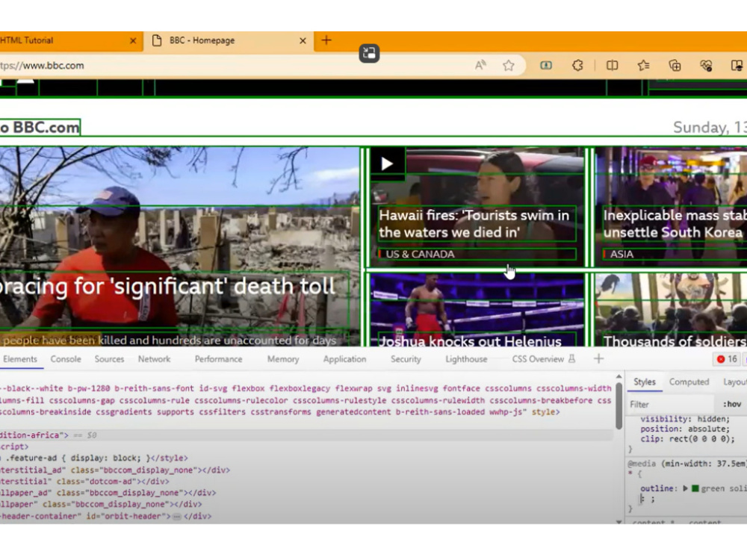Open the Application DevTools tab

344,359
